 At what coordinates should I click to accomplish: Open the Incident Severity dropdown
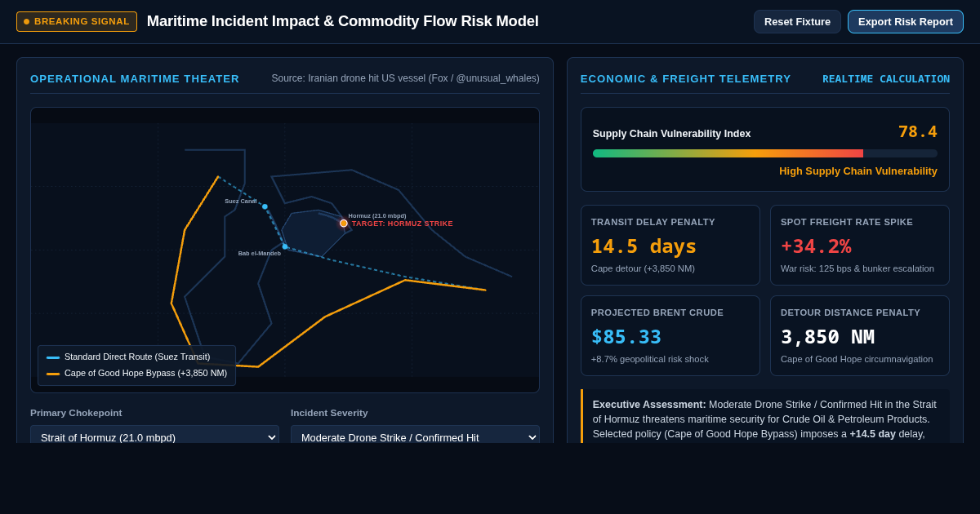(x=415, y=436)
